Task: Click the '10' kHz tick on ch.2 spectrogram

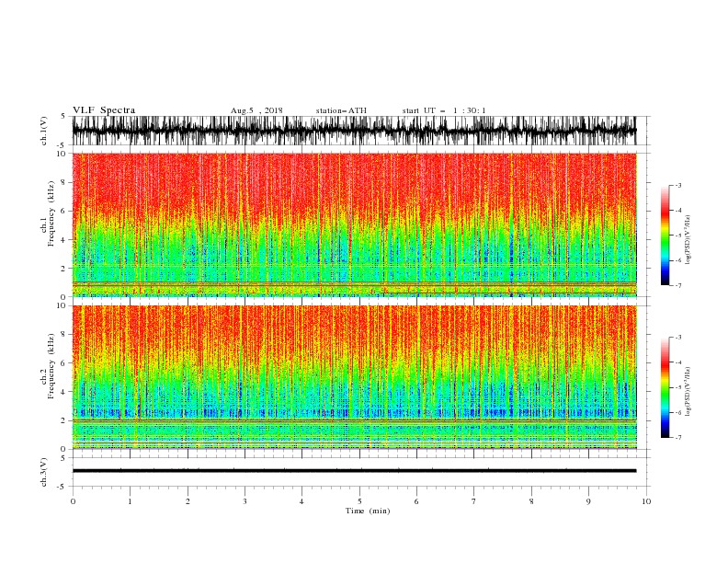Action: (62, 305)
